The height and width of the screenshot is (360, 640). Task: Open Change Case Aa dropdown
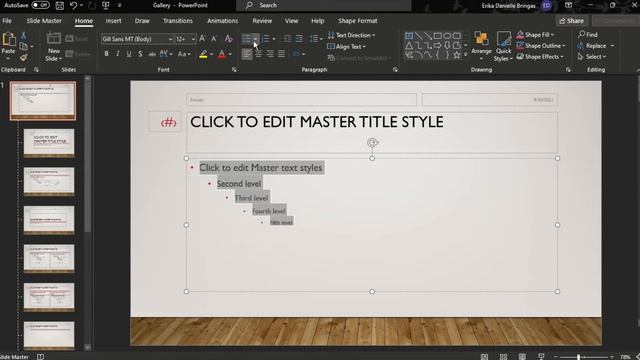[184, 54]
